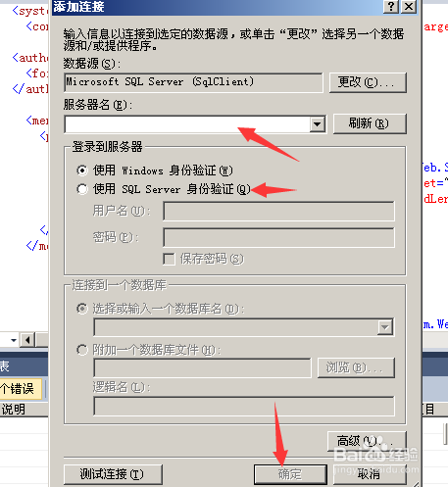Click the 刷新(R) refresh button
The width and height of the screenshot is (448, 487).
click(370, 123)
